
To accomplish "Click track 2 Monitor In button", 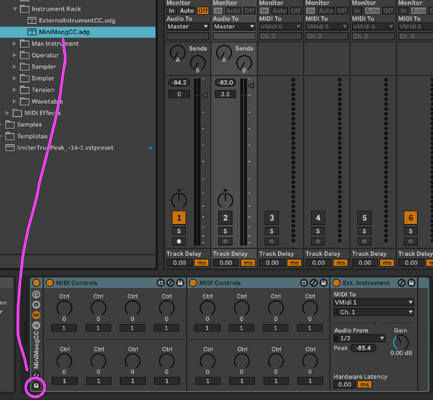I will (x=218, y=11).
